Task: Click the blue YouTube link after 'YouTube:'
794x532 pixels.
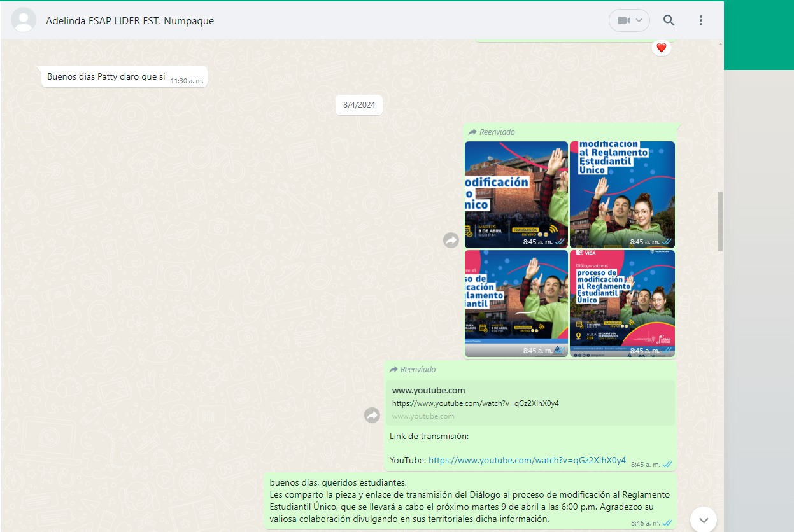Action: coord(527,460)
